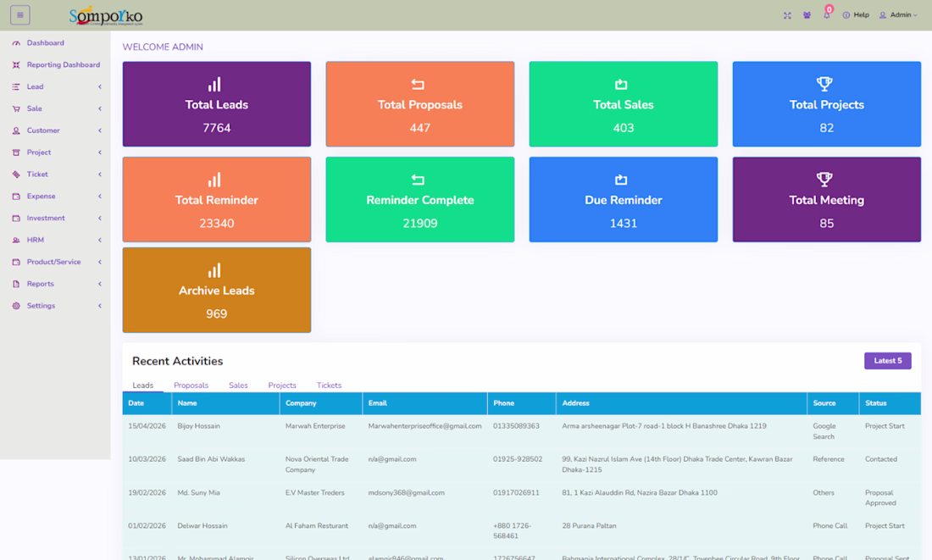The height and width of the screenshot is (560, 932).
Task: Expand the Project submenu chevron
Action: point(100,152)
